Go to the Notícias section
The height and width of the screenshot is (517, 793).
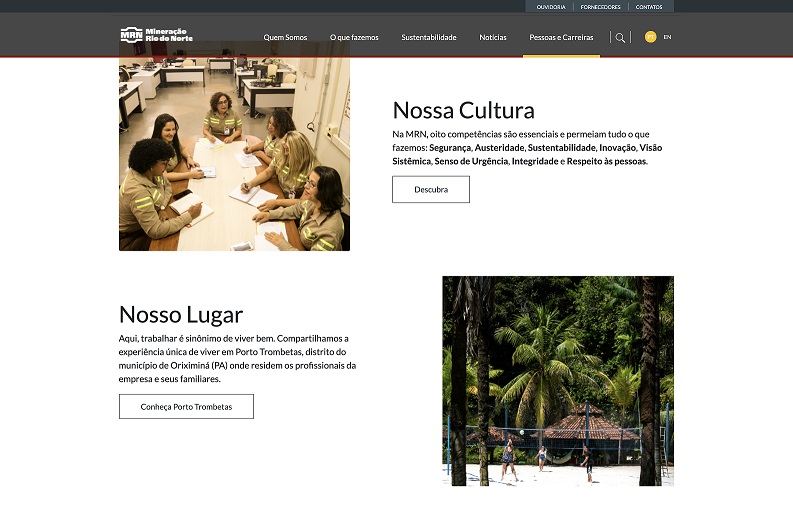click(x=493, y=37)
